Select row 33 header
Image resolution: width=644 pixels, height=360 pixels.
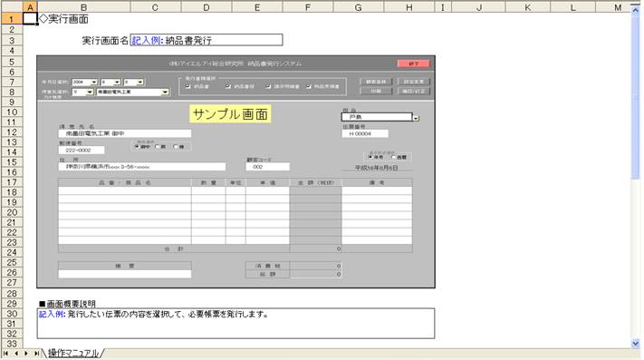pyautogui.click(x=12, y=344)
